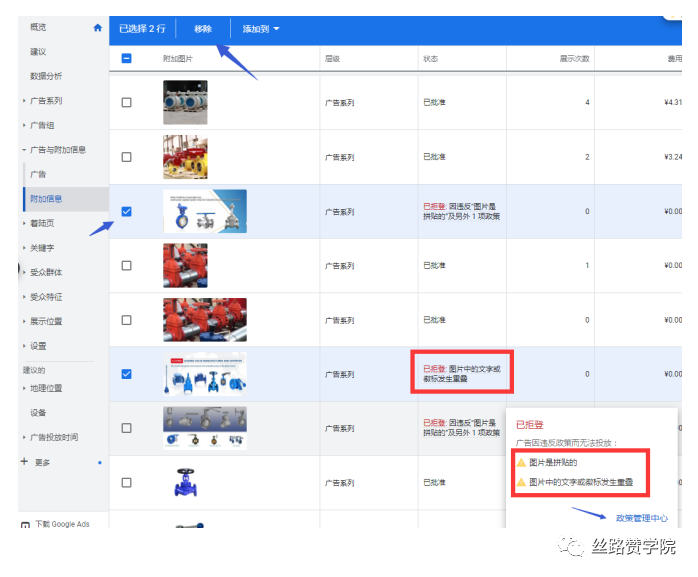The width and height of the screenshot is (698, 577).
Task: Check the wide red valves image row
Action: tap(126, 320)
